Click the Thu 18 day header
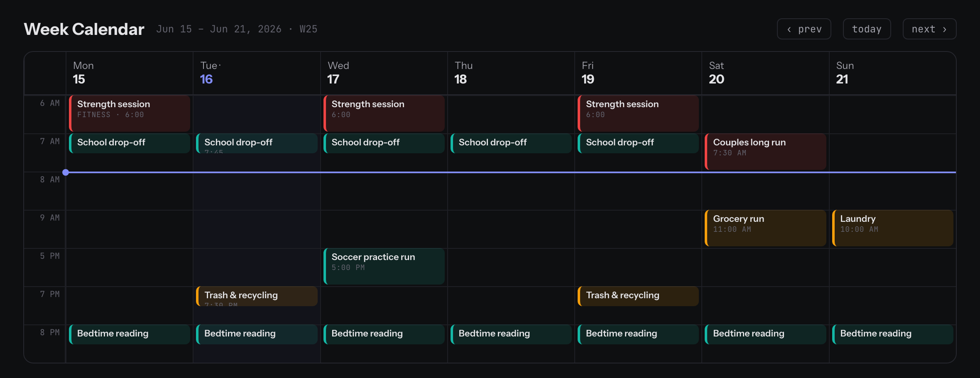Image resolution: width=980 pixels, height=378 pixels. [x=511, y=73]
